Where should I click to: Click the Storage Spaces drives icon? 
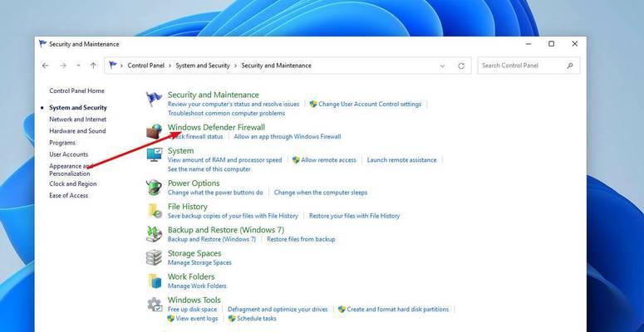point(154,257)
